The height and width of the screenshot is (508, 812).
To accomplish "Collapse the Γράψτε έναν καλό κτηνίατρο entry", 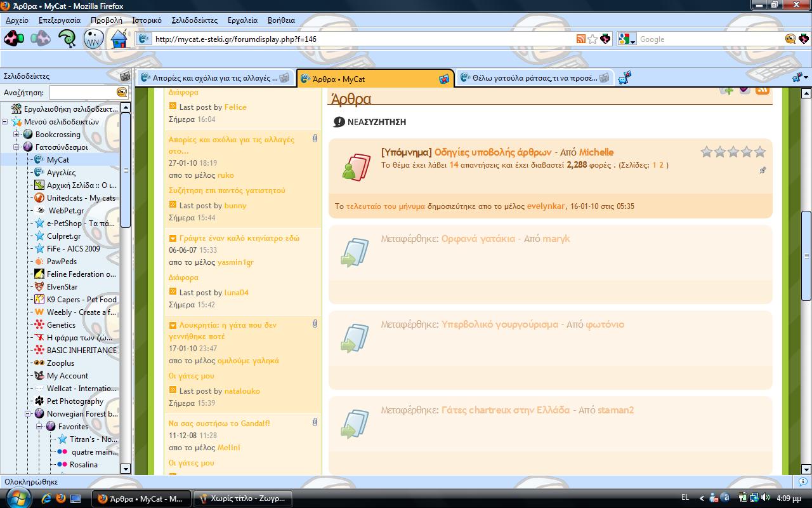I will point(173,238).
